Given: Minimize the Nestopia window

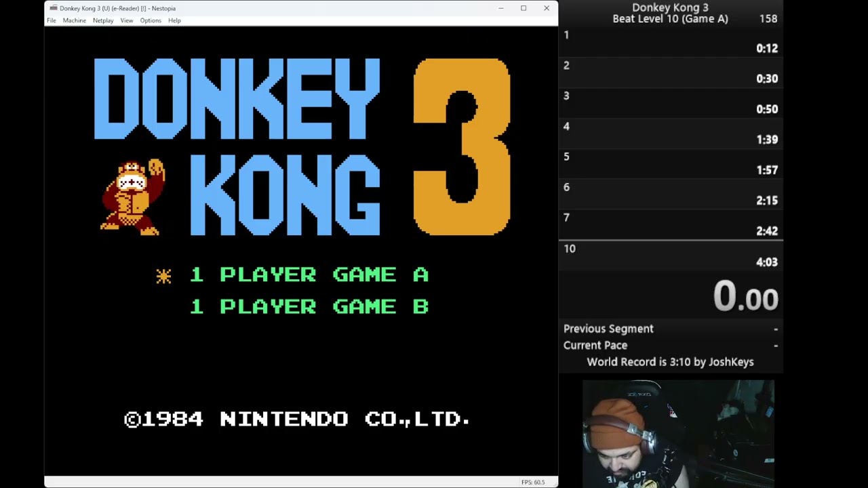Looking at the screenshot, I should (x=501, y=8).
